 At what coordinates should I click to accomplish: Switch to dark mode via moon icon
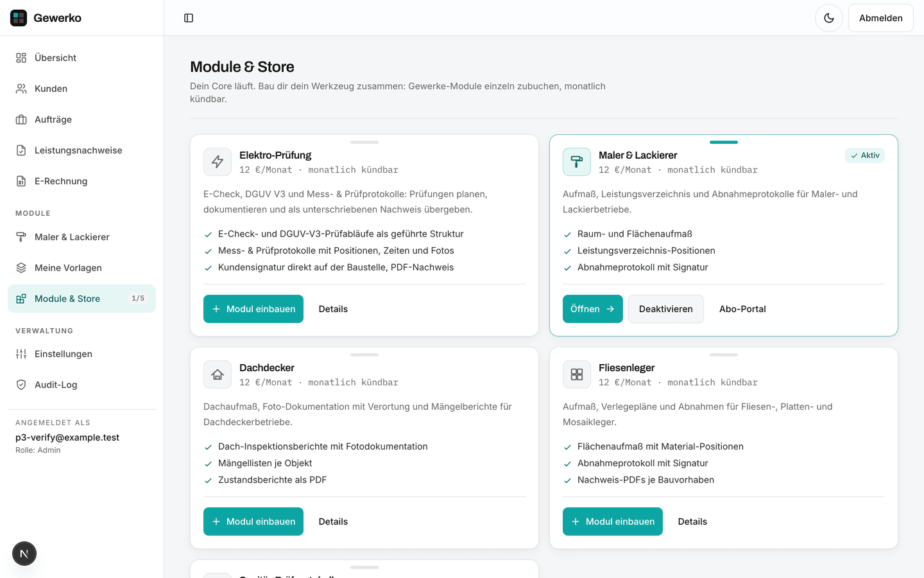[x=829, y=18]
